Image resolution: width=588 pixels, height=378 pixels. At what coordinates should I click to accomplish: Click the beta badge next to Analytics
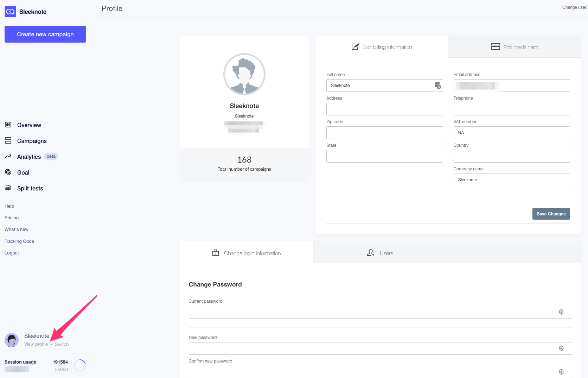tap(51, 156)
